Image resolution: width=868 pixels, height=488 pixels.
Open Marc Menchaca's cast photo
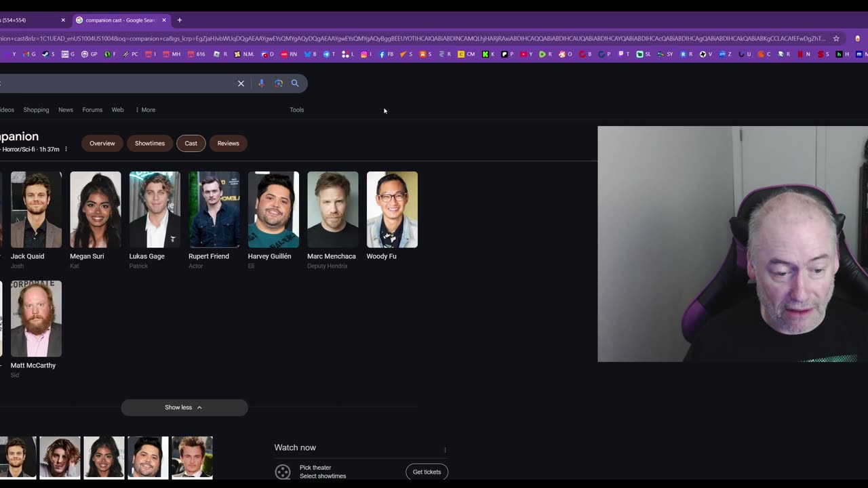click(333, 209)
